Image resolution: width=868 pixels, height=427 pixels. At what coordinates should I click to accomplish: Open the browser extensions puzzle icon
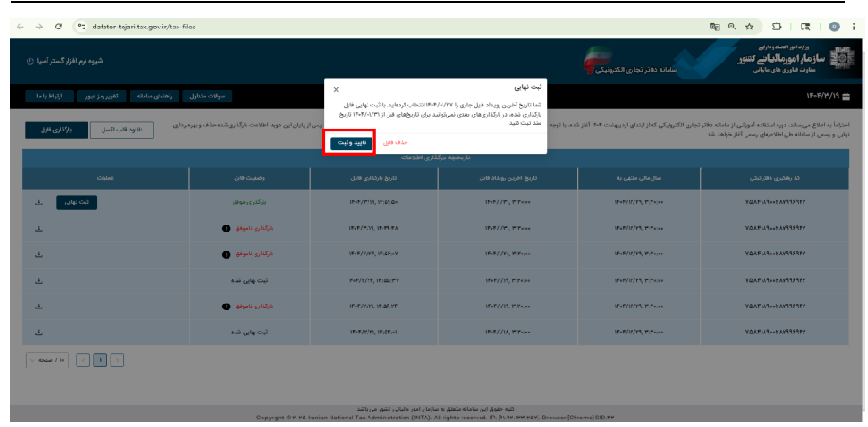(x=776, y=26)
